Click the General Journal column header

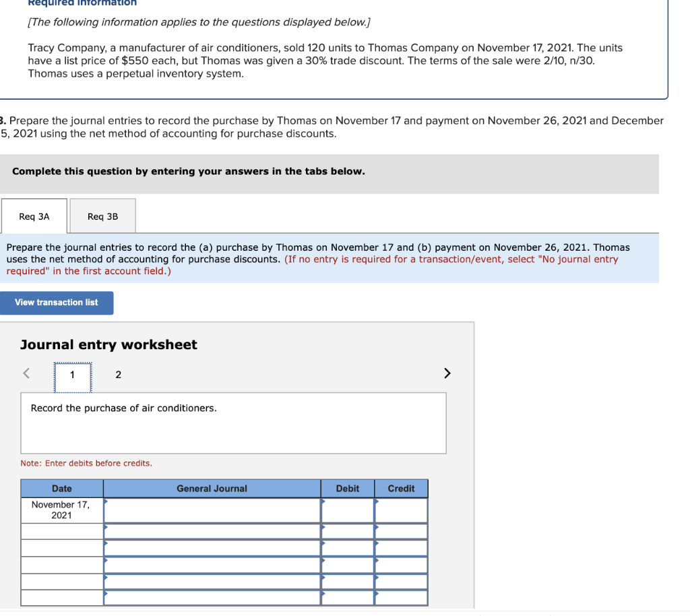[212, 489]
